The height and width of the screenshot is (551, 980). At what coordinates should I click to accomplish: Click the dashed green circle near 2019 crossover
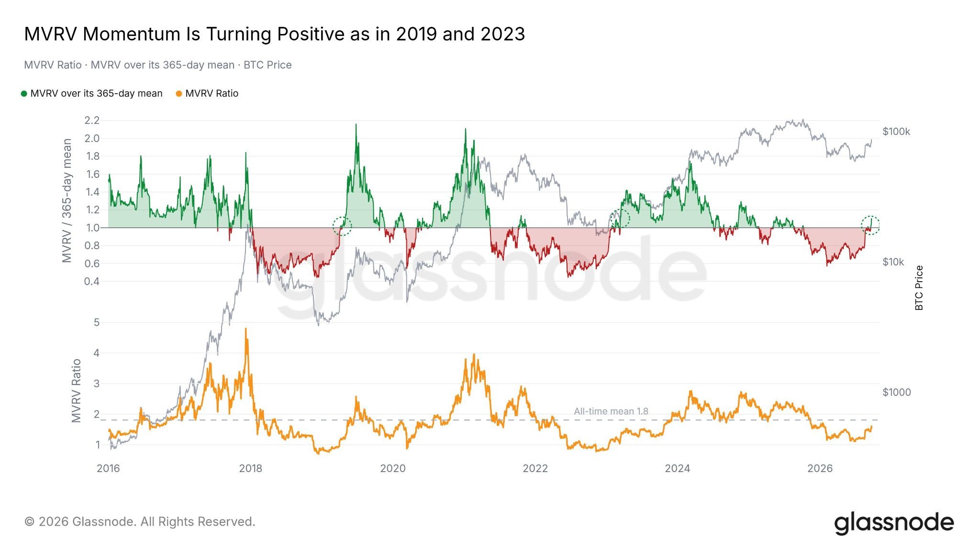tap(342, 226)
